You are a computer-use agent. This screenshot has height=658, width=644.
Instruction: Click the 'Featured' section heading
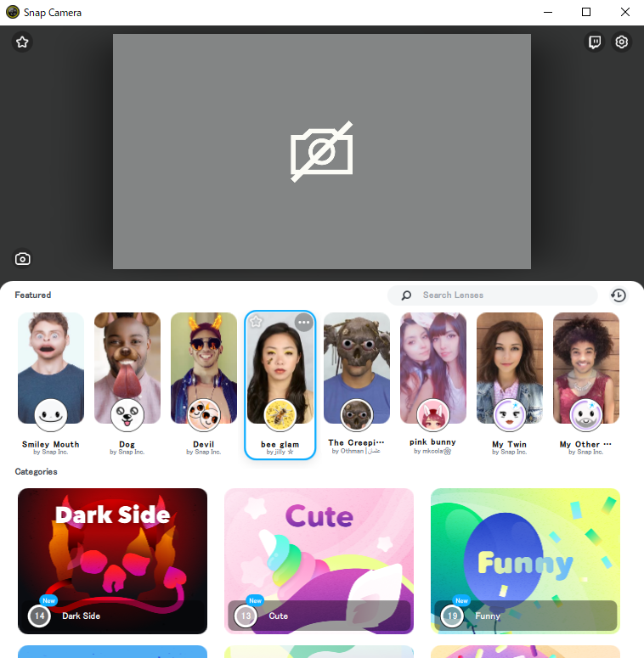(x=33, y=295)
